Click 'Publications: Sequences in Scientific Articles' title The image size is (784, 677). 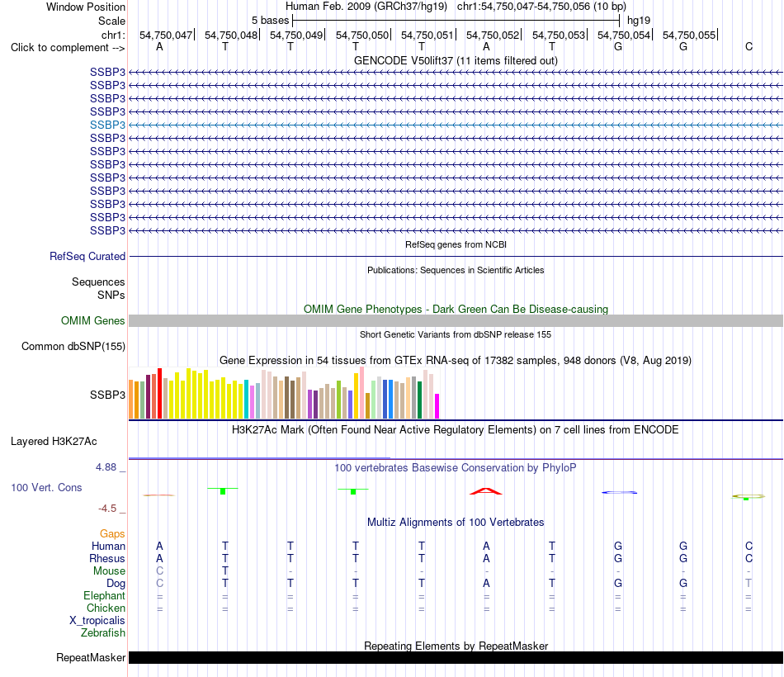(456, 270)
